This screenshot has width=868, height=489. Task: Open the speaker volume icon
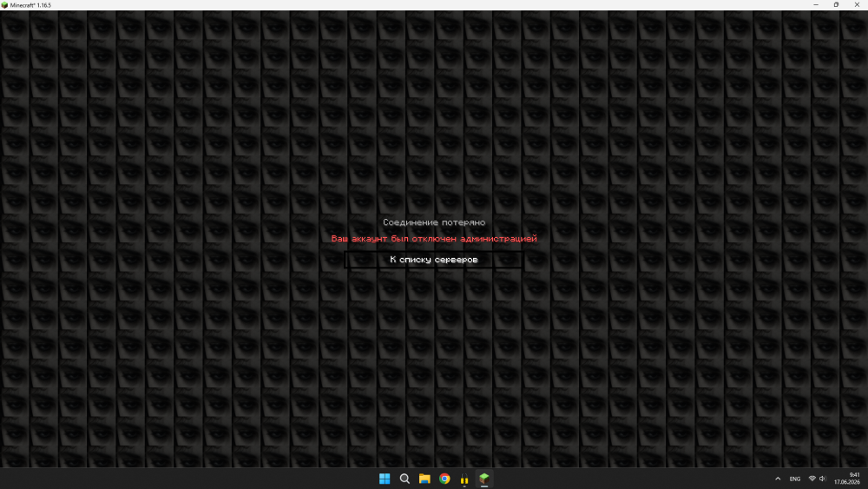pos(823,479)
